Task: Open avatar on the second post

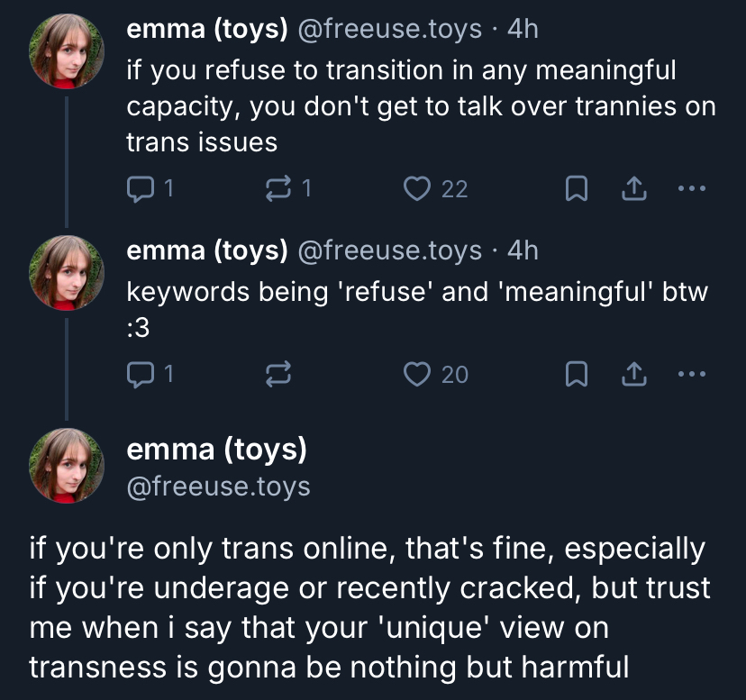Action: [67, 273]
